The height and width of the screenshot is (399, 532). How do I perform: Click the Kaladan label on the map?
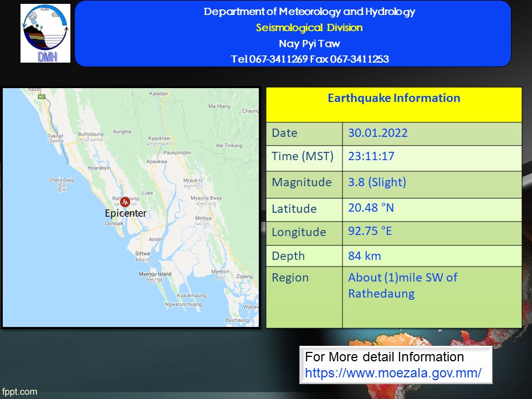(x=158, y=93)
